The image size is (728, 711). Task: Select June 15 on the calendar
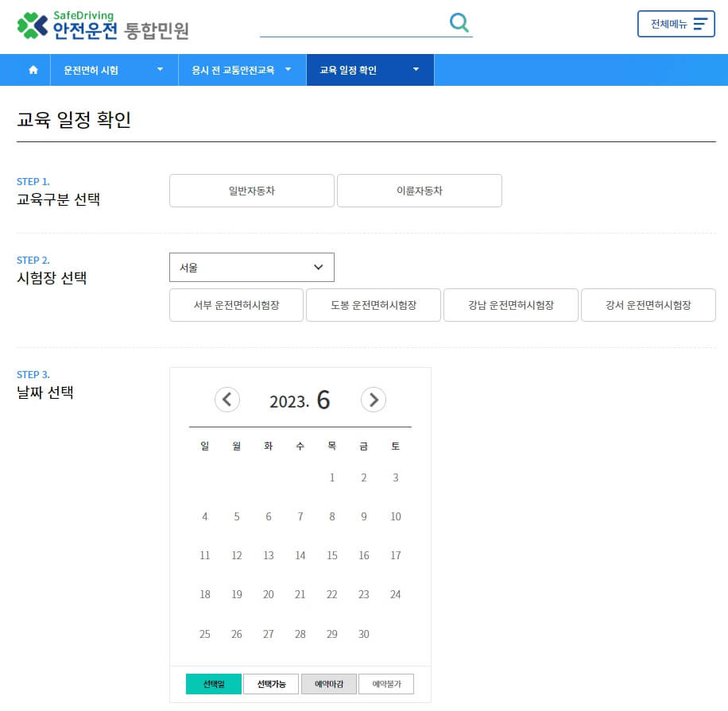331,555
